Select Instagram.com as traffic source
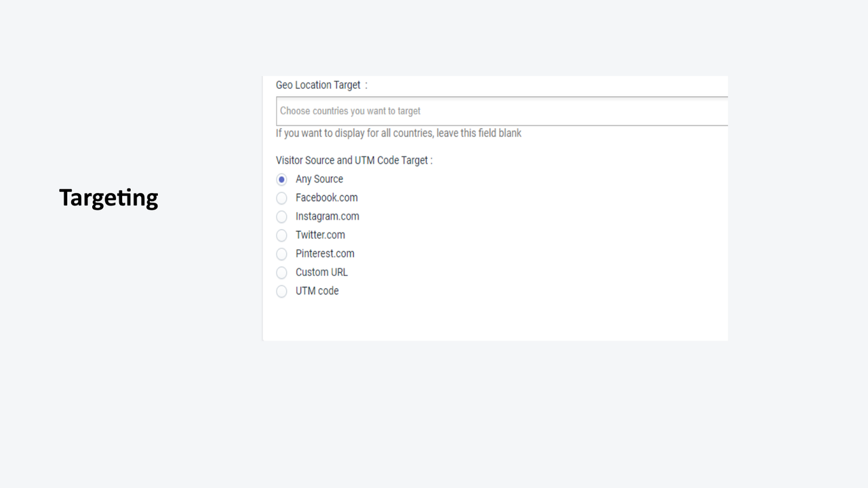This screenshot has height=488, width=868. click(x=281, y=216)
